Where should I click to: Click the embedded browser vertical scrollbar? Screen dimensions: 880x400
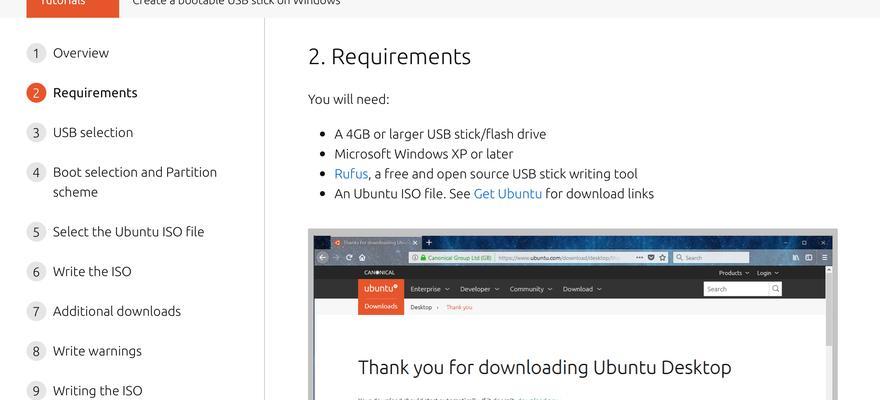coord(829,331)
